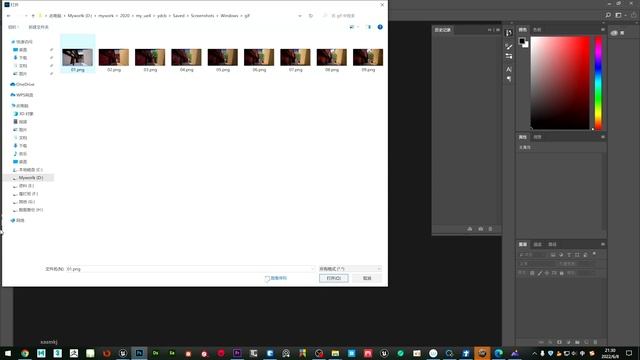640x360 pixels.
Task: Switch to the Swatches panel tab
Action: 537,30
